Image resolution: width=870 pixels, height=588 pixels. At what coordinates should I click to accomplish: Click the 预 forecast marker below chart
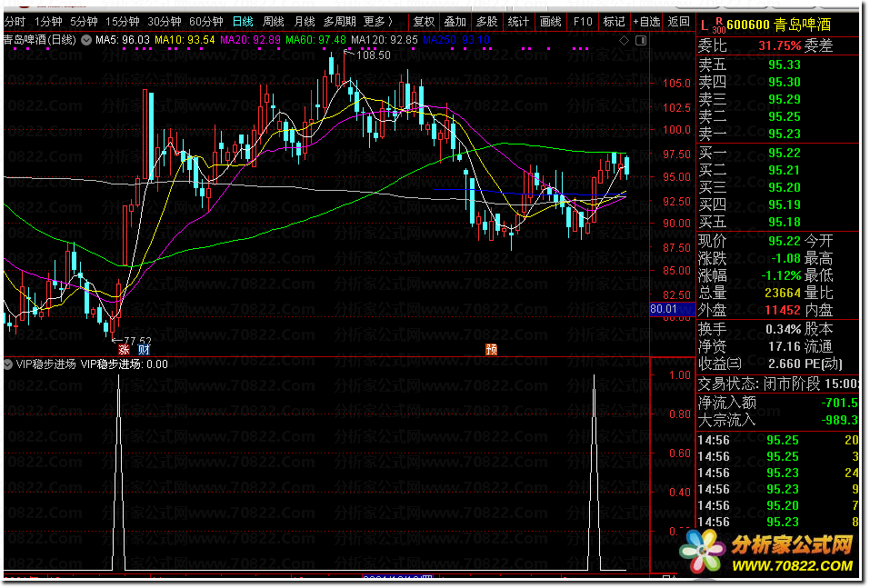[x=491, y=350]
